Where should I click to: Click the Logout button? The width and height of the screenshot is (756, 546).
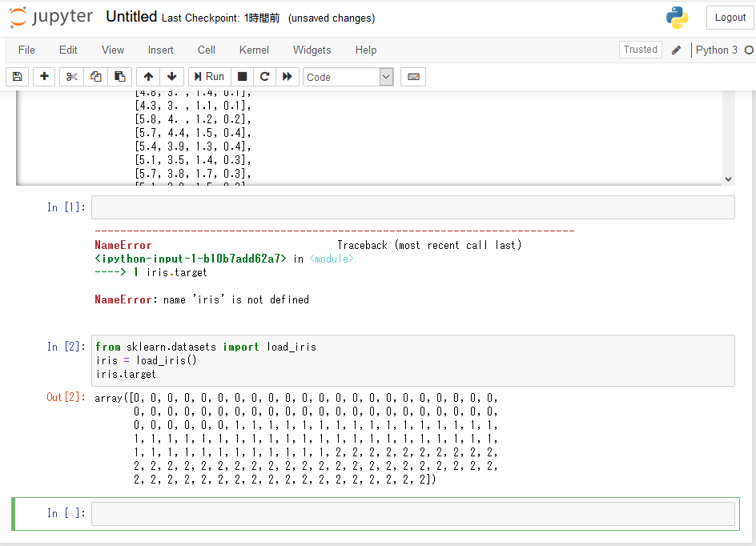[730, 18]
